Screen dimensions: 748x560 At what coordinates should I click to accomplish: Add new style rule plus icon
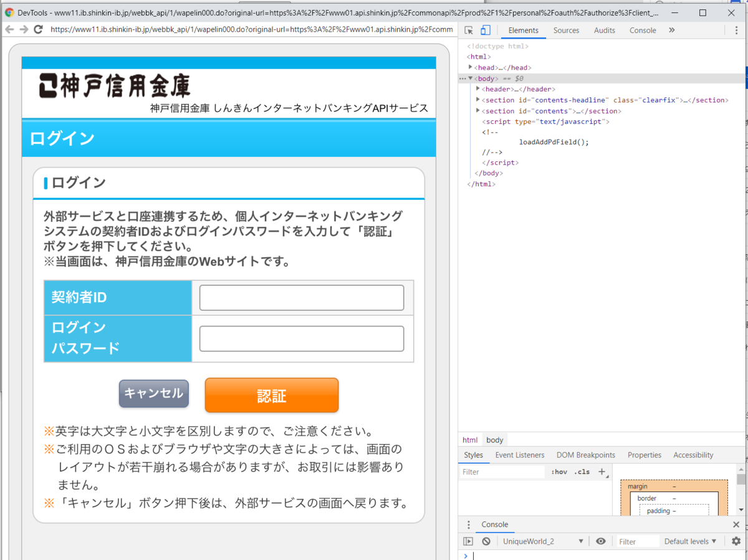click(602, 472)
